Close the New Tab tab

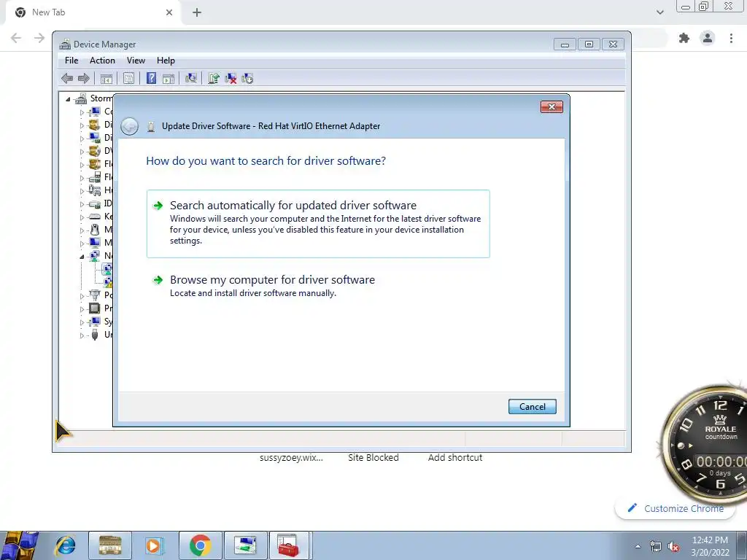click(169, 12)
